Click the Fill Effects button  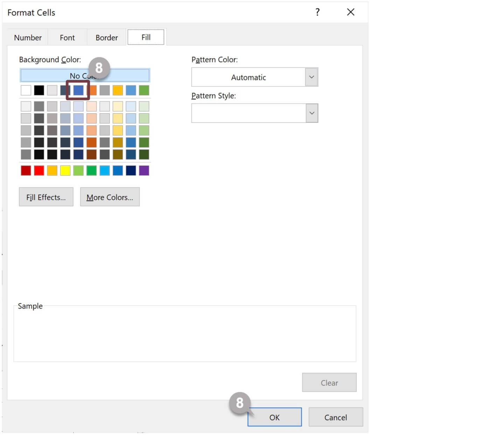click(x=46, y=197)
